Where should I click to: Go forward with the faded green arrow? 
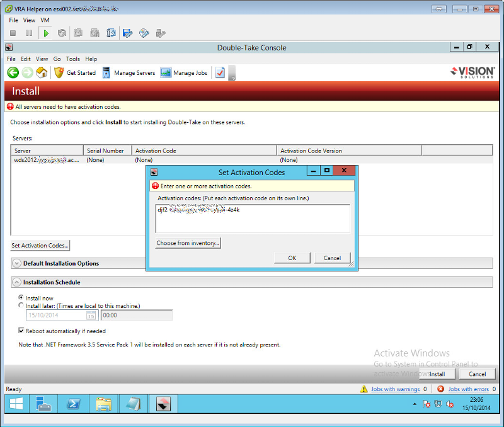pyautogui.click(x=28, y=72)
